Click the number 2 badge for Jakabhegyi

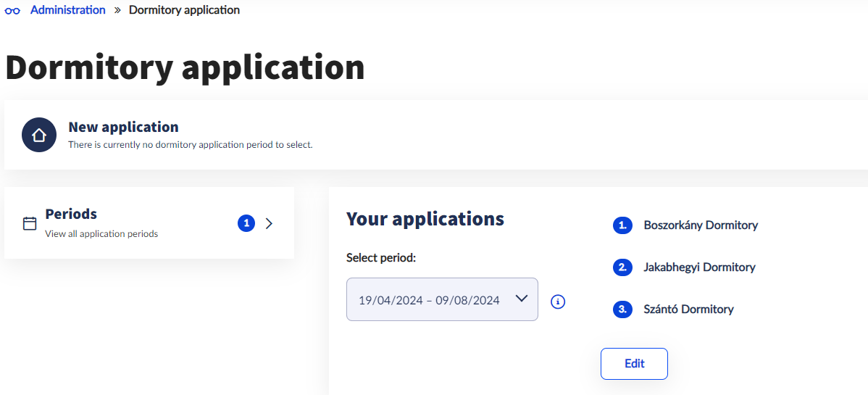coord(623,267)
